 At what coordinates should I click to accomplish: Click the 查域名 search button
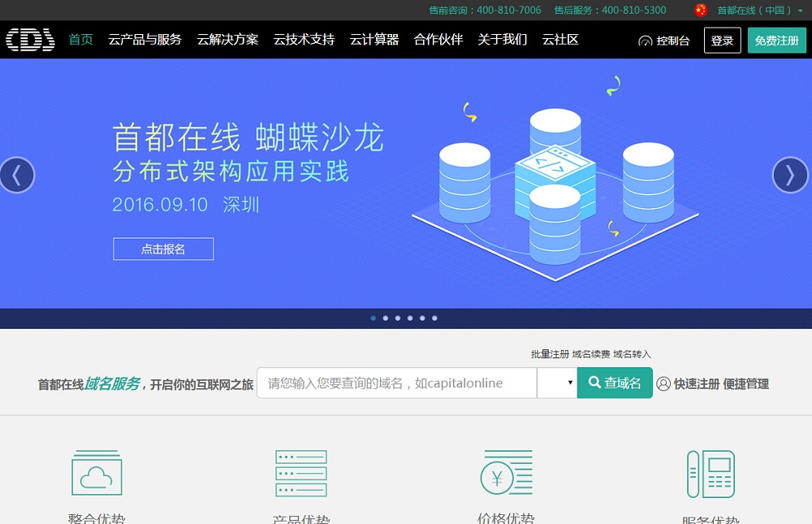615,383
